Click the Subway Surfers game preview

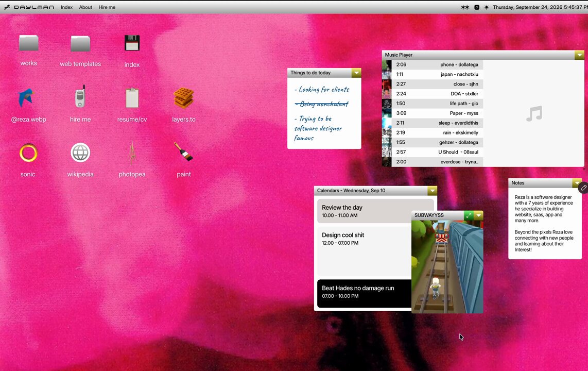point(447,267)
